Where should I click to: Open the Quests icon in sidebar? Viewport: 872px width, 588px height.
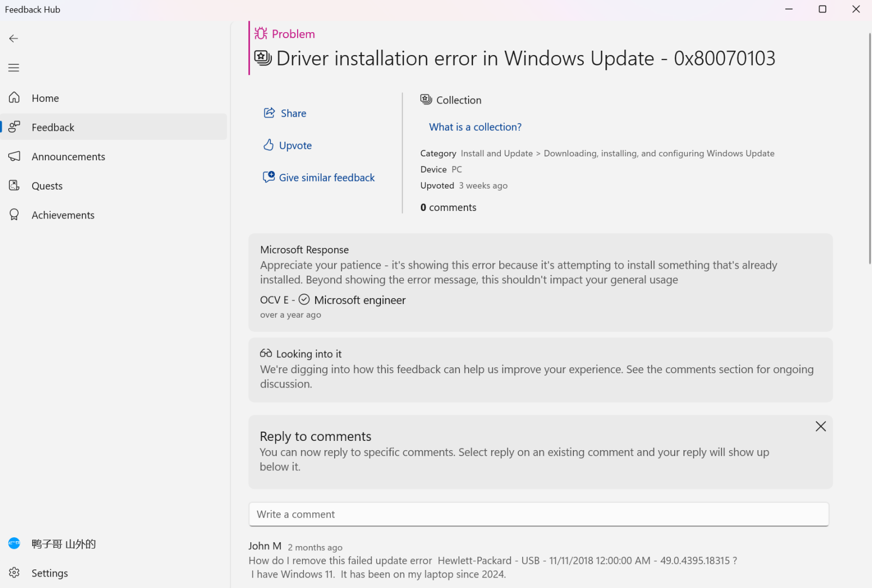tap(15, 186)
